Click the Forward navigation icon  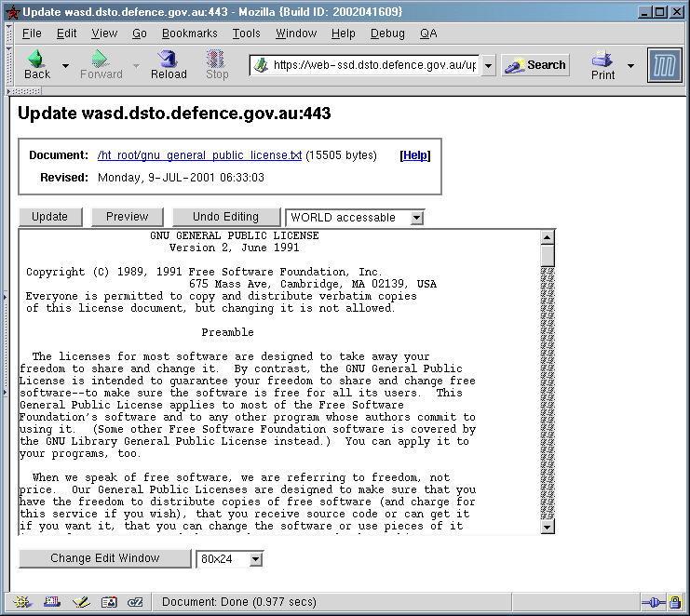(x=101, y=64)
